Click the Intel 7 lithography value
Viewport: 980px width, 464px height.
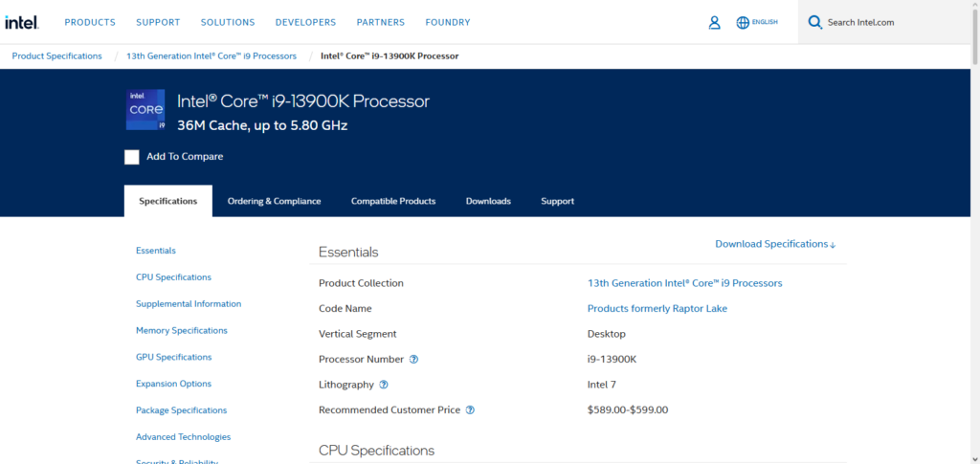(x=602, y=385)
